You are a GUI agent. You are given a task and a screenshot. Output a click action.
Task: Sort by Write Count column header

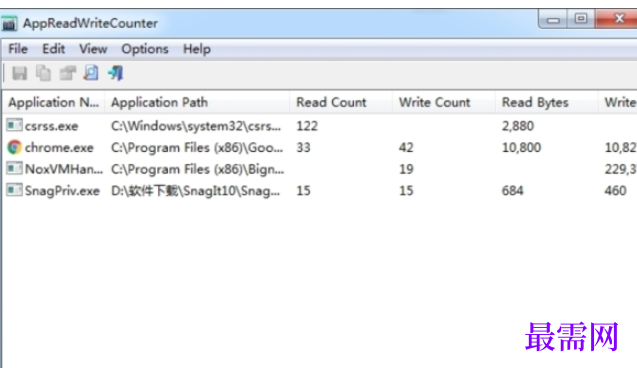coord(444,102)
